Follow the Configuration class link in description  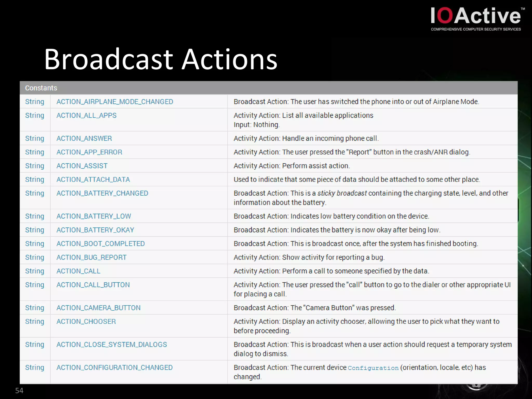[x=373, y=368]
